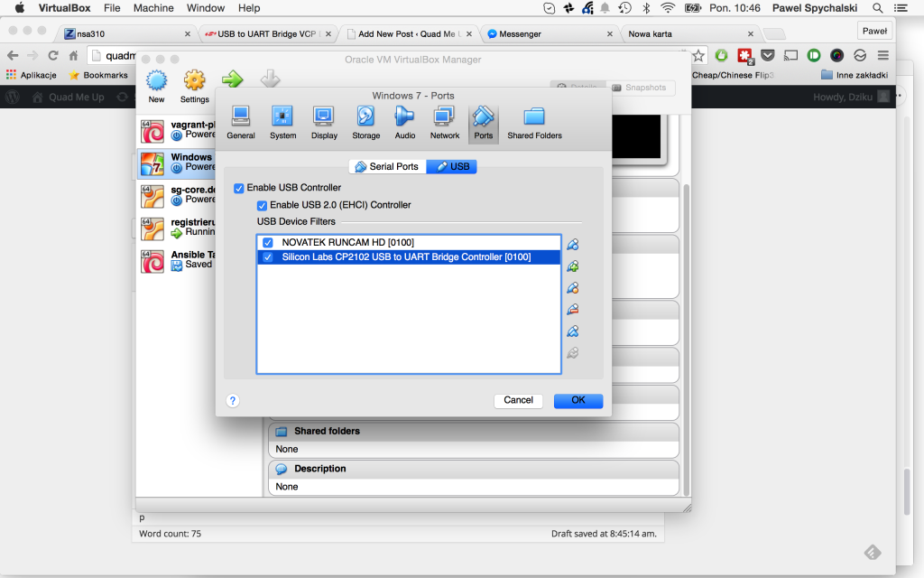
Task: Switch to the Serial Ports tab
Action: point(386,166)
